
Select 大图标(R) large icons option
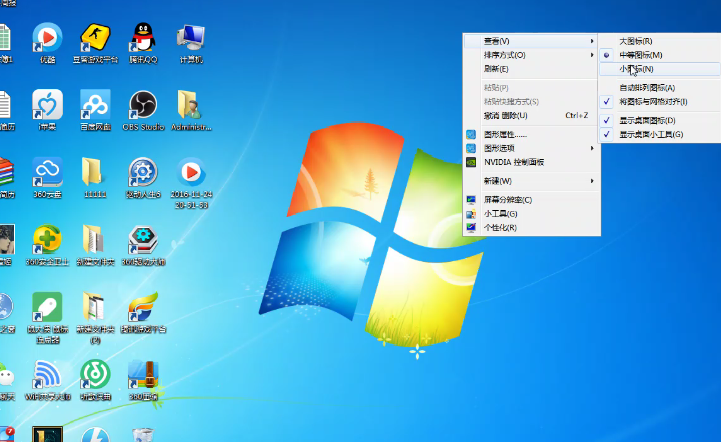pos(660,41)
